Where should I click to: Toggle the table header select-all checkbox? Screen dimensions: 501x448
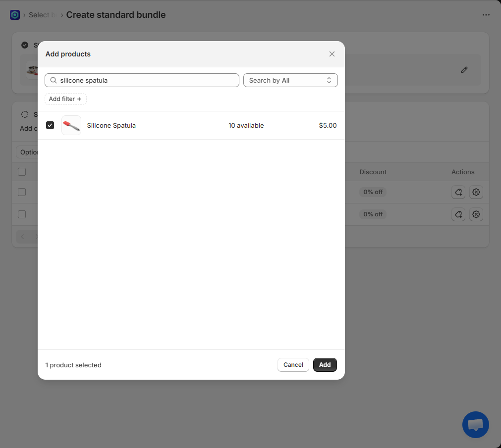pyautogui.click(x=22, y=172)
